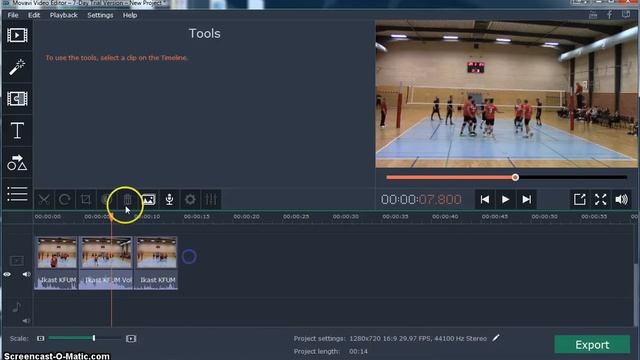The image size is (640, 360).
Task: Open the More tools list icon
Action: click(x=17, y=194)
